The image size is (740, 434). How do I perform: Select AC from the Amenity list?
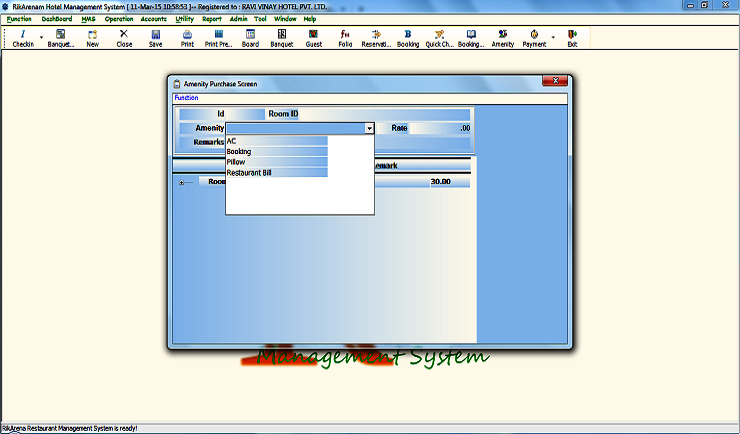click(277, 141)
